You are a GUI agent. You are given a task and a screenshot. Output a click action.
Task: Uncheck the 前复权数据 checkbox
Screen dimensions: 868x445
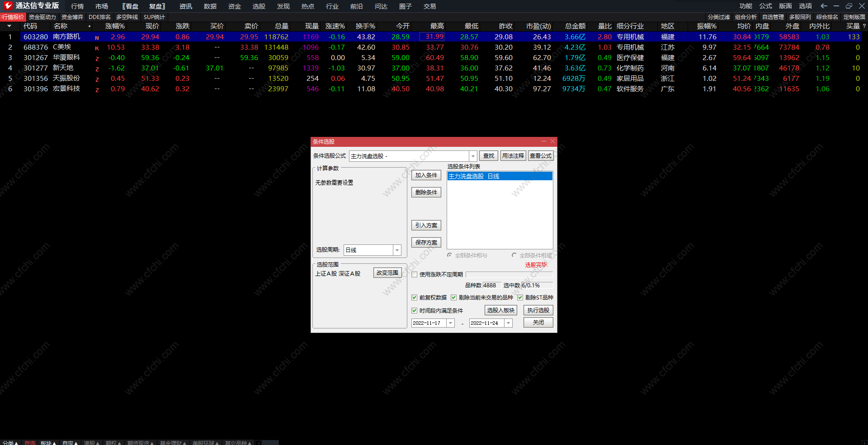[x=415, y=297]
